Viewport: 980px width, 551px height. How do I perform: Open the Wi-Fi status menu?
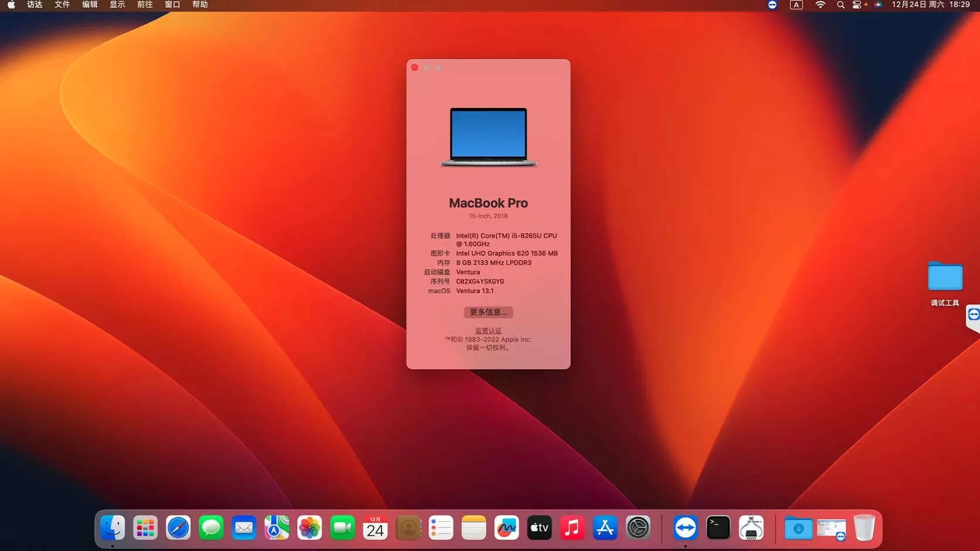820,5
